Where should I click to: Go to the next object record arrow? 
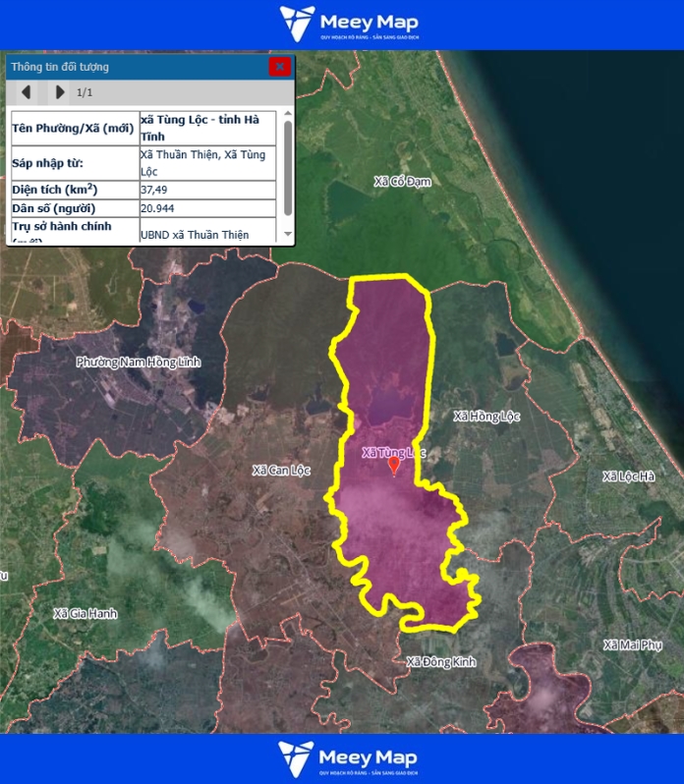pos(60,92)
